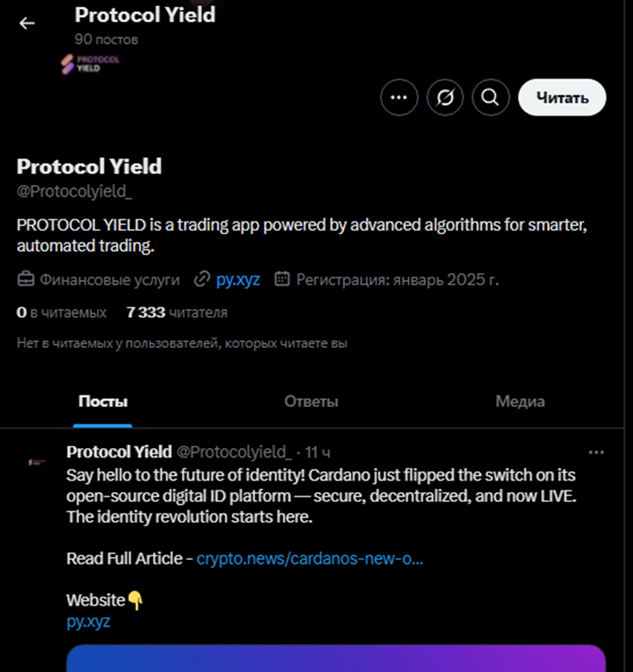Open the py.xyz link in the bio
633x672 pixels.
[237, 280]
